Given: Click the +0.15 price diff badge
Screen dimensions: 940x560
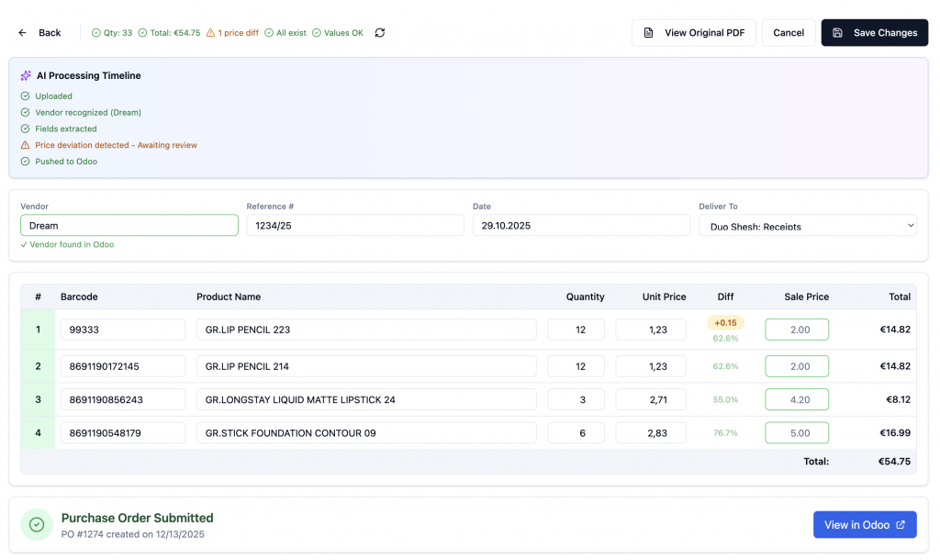Looking at the screenshot, I should coord(725,323).
